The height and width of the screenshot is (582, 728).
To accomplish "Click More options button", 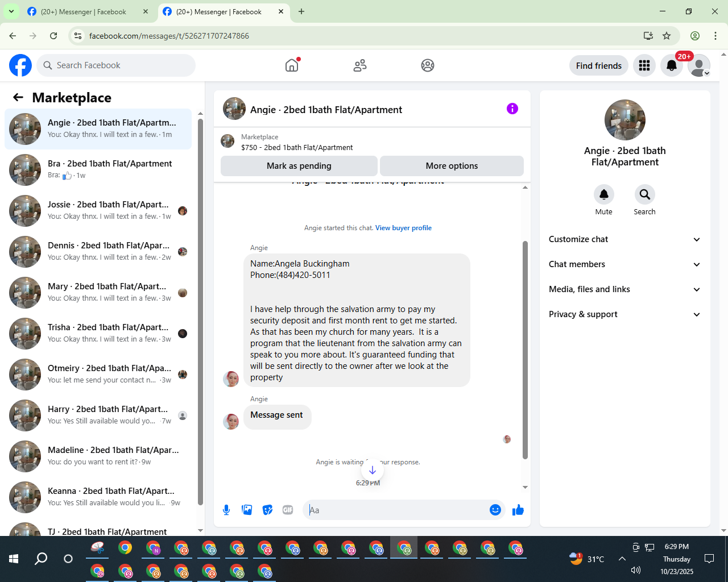I will click(452, 166).
